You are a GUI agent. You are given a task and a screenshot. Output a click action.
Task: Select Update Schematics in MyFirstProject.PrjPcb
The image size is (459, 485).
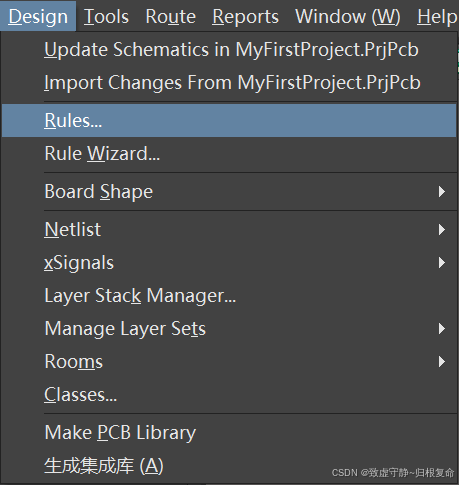[229, 50]
